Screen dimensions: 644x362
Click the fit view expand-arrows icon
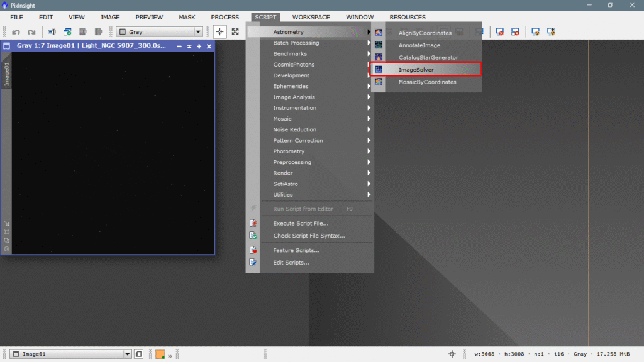pos(235,31)
